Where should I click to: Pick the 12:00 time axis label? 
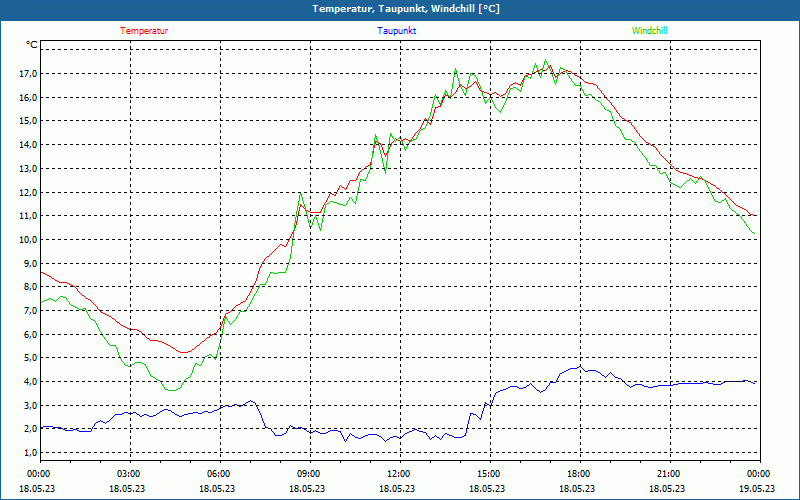pos(398,474)
